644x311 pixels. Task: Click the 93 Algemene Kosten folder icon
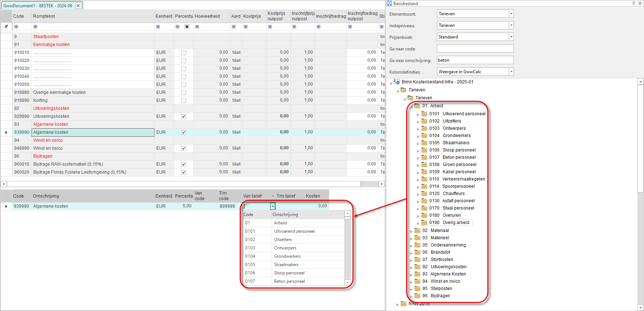click(x=417, y=274)
